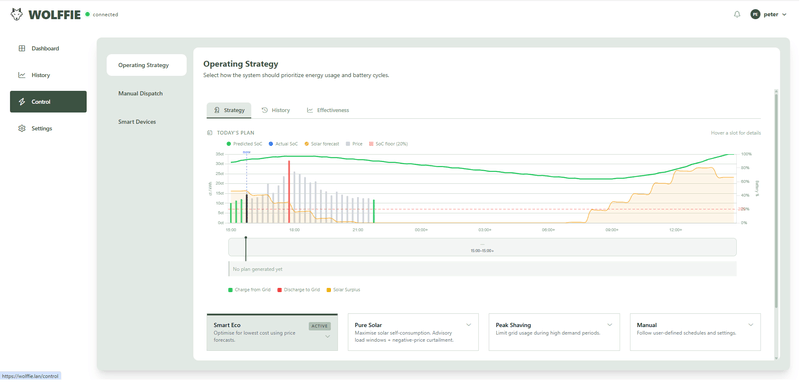Expand the Manual card chevron

click(751, 325)
